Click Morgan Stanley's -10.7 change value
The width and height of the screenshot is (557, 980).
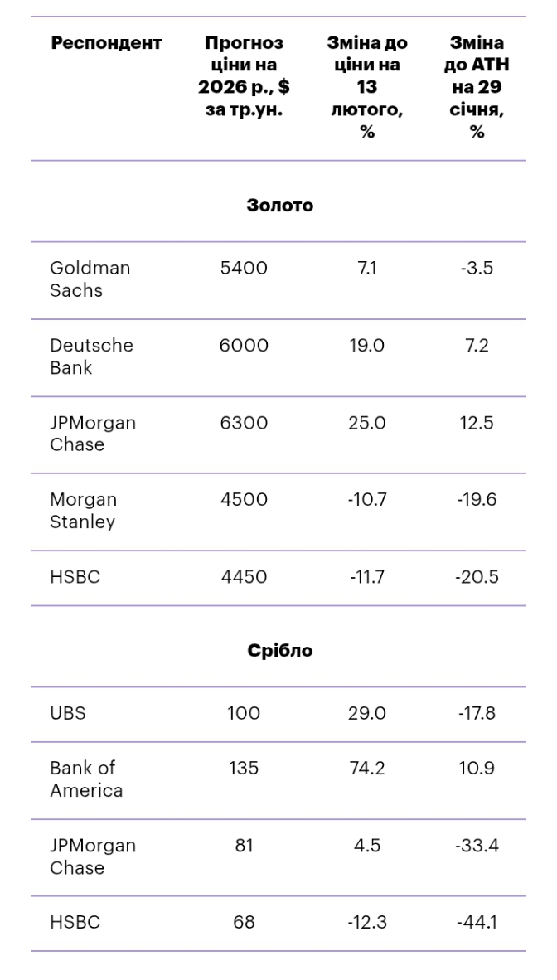(368, 500)
